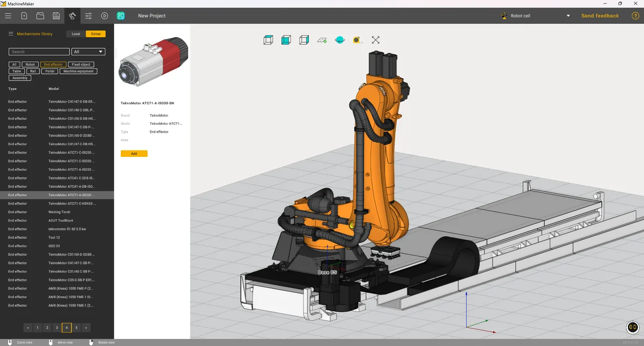Click the Base CS label in viewport
The image size is (644, 346).
327,272
